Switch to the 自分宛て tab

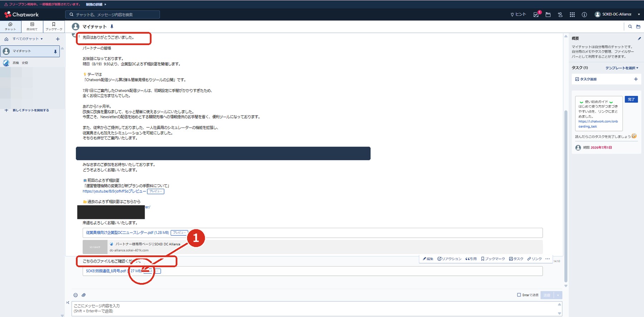[32, 27]
